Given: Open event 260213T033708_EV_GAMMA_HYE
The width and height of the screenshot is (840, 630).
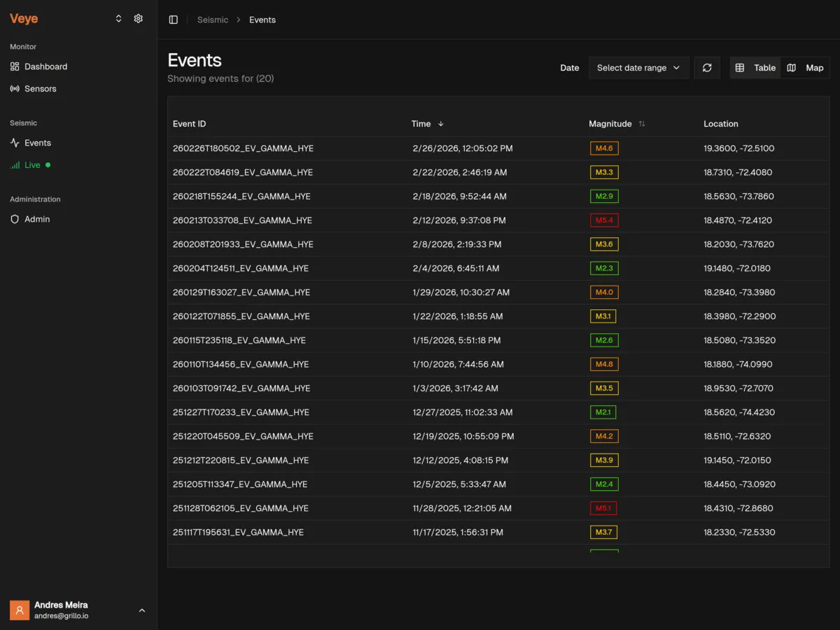Looking at the screenshot, I should tap(241, 220).
